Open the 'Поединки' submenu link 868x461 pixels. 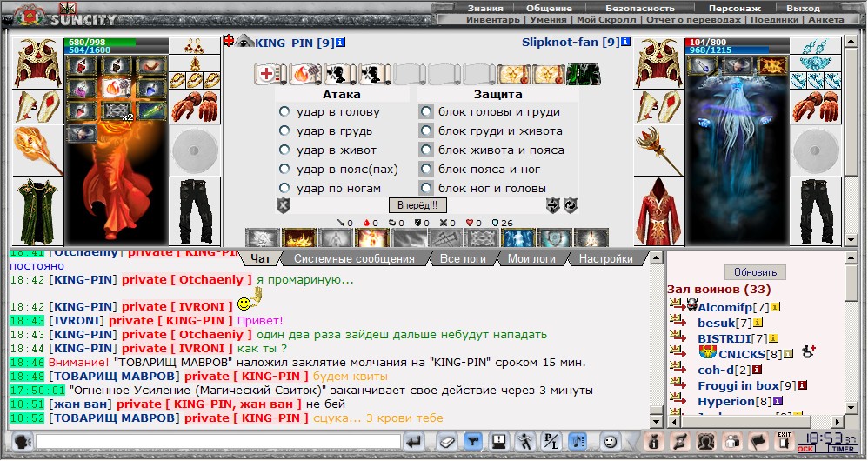774,19
